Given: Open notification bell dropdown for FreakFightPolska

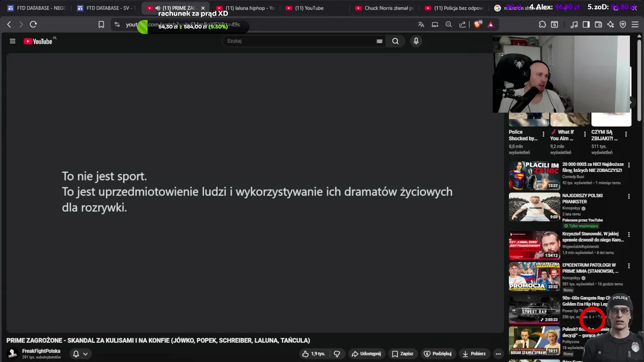Looking at the screenshot, I should tap(80, 353).
